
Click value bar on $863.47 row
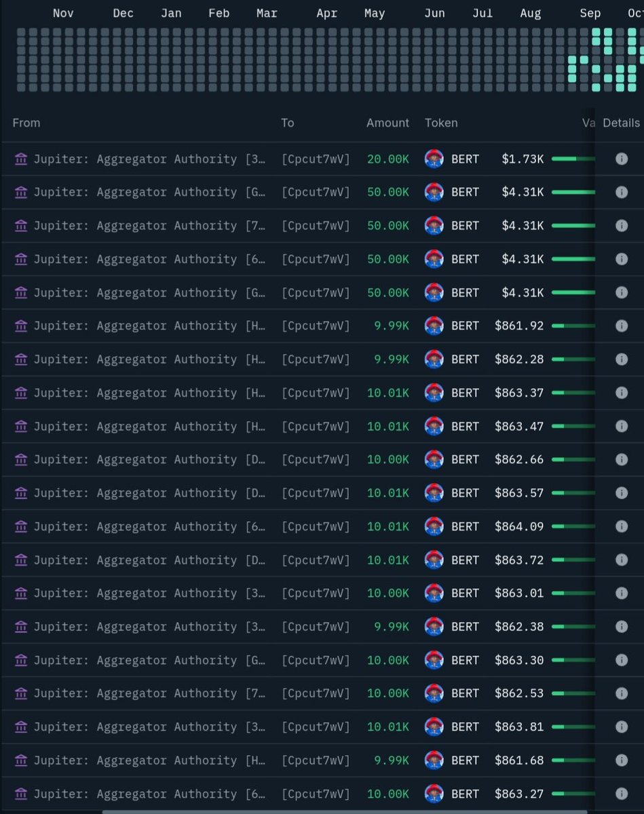click(573, 426)
